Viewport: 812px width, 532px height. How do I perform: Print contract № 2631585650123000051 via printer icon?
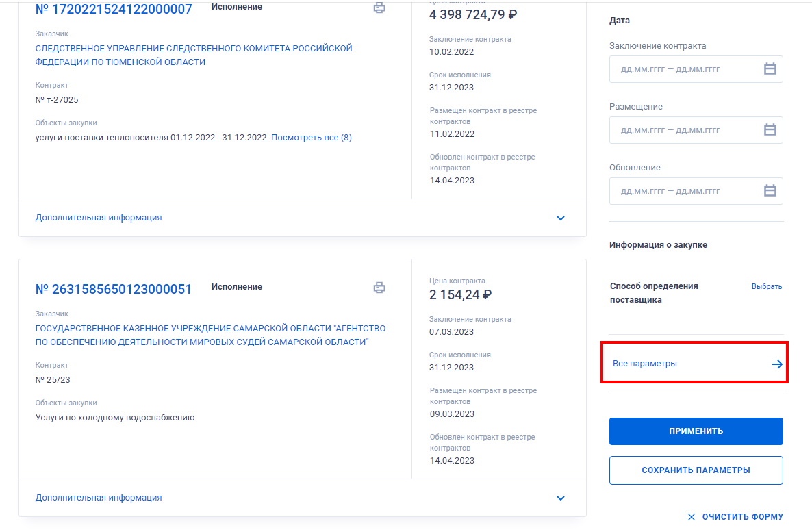pos(379,288)
